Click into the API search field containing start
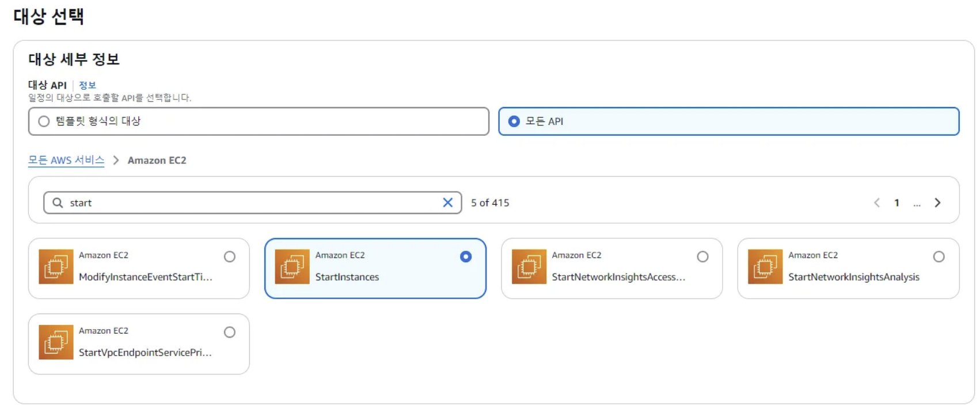The width and height of the screenshot is (980, 405). [x=252, y=202]
